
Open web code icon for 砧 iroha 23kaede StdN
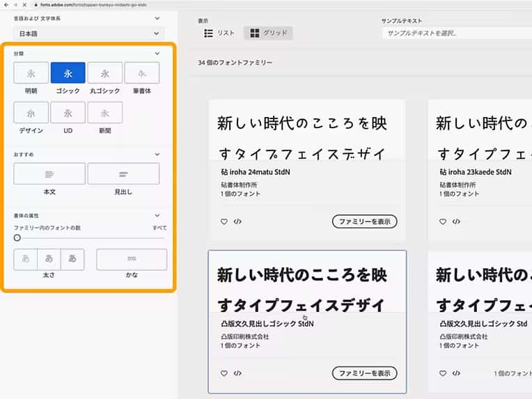[x=456, y=221]
